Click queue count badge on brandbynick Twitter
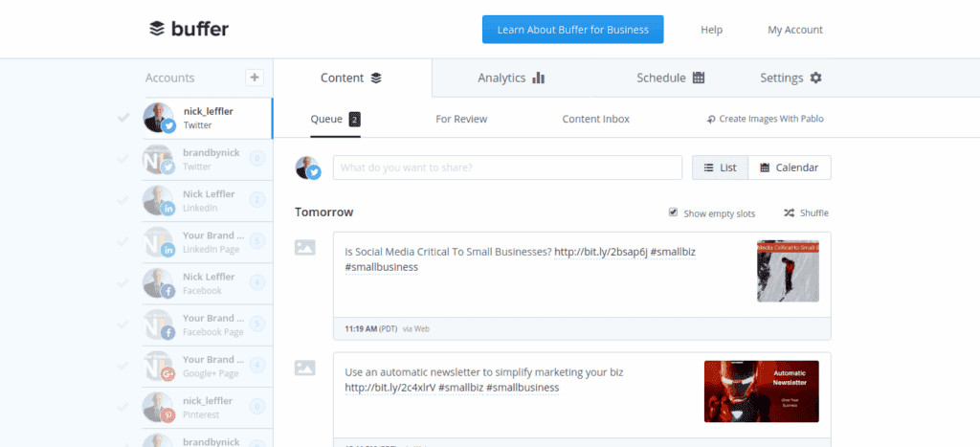Viewport: 980px width, 447px height. [257, 159]
